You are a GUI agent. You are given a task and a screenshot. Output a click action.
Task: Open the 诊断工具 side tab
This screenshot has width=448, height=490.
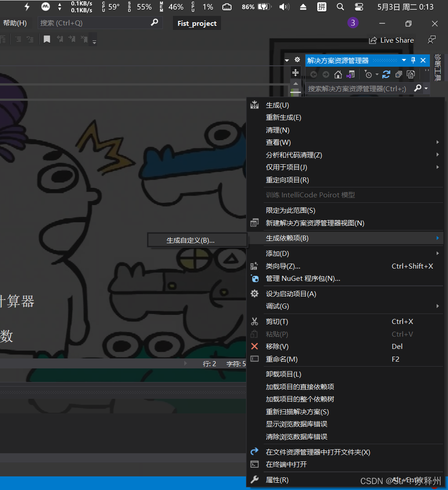click(x=438, y=67)
